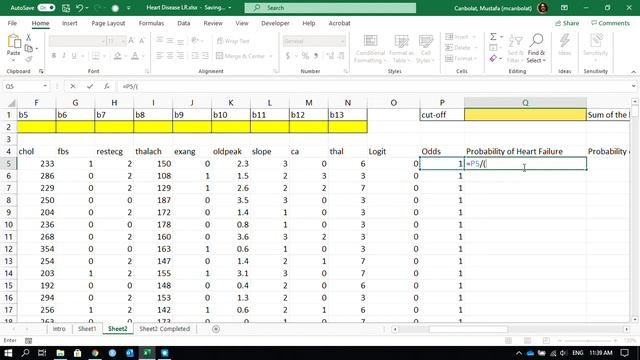Viewport: 640px width, 360px height.
Task: Click the Insert Function fx icon
Action: 107,86
